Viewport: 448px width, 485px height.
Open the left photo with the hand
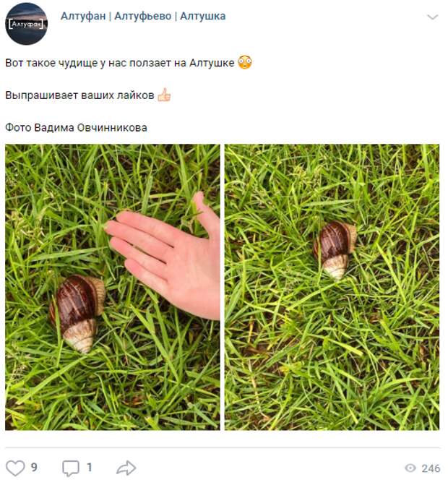[113, 287]
